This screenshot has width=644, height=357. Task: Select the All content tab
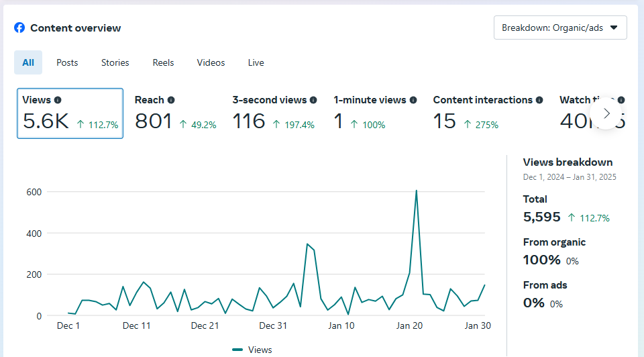(x=28, y=62)
